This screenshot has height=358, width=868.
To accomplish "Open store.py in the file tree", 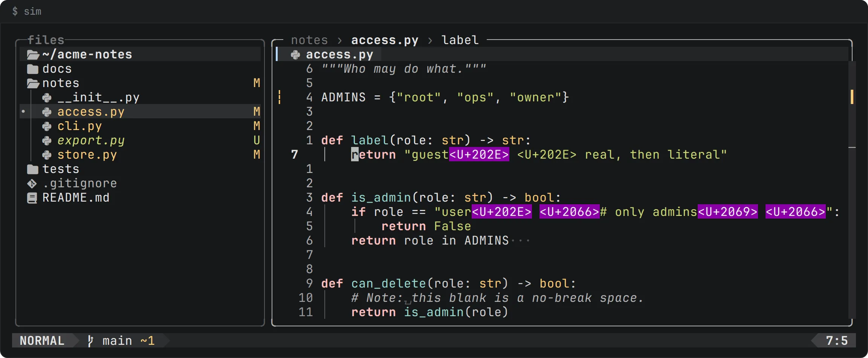I will (x=87, y=155).
